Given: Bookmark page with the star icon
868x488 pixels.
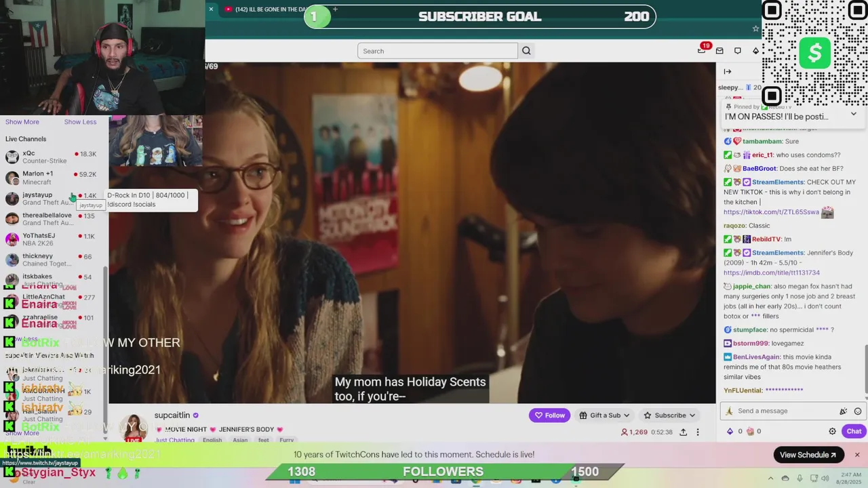Looking at the screenshot, I should coord(755,28).
